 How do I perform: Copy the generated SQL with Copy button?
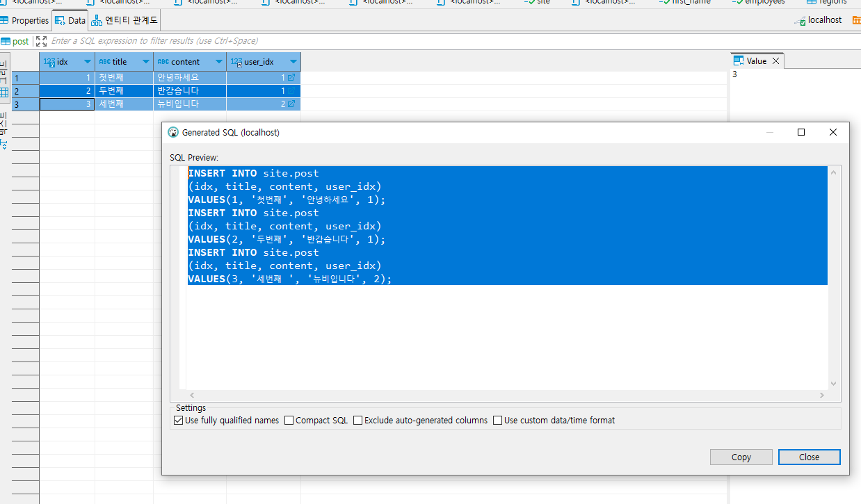[x=741, y=457]
